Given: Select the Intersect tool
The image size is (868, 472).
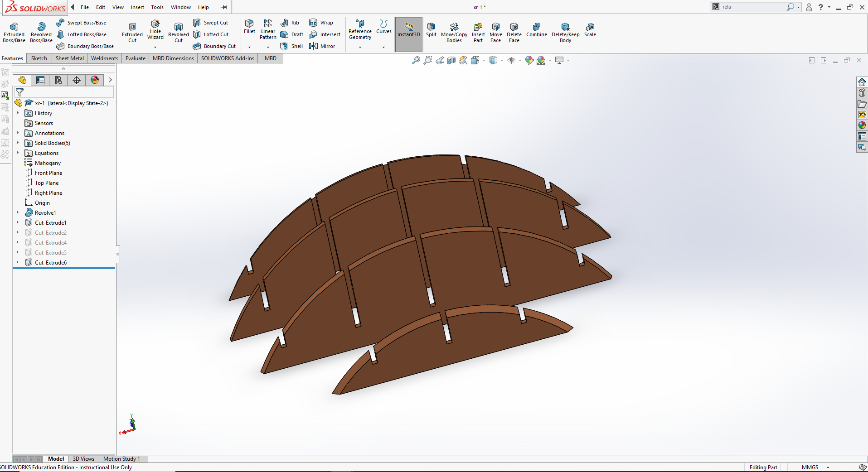Looking at the screenshot, I should click(x=325, y=34).
